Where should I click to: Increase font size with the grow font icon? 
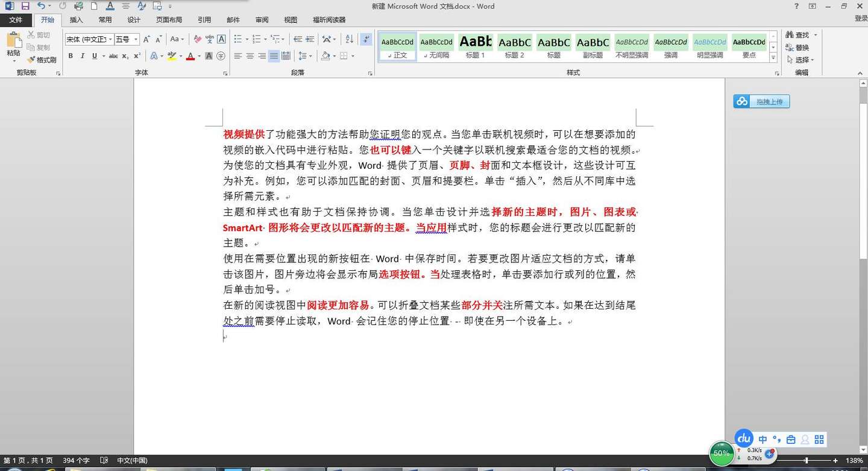pyautogui.click(x=146, y=39)
